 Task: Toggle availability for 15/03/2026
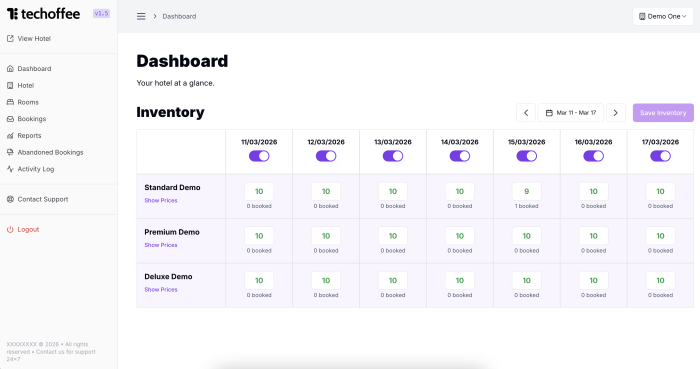[527, 156]
